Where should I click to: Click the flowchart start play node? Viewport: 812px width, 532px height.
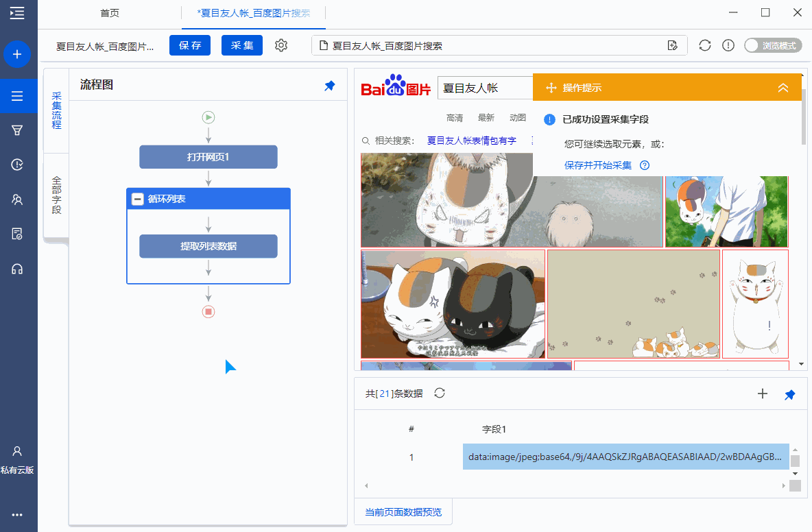click(208, 117)
